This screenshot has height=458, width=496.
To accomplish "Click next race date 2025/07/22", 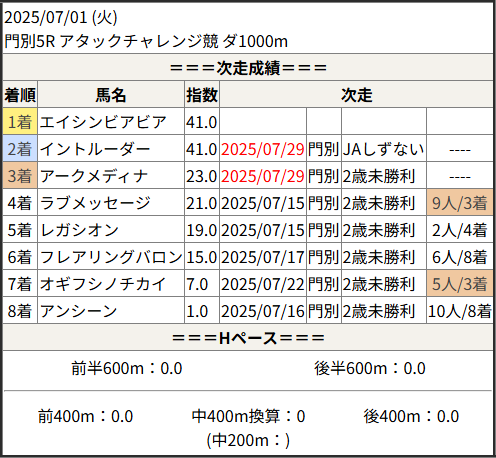I will [x=263, y=284].
